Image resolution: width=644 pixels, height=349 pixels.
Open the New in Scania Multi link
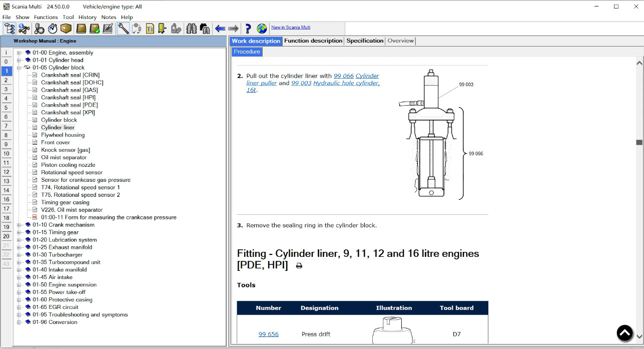click(291, 28)
